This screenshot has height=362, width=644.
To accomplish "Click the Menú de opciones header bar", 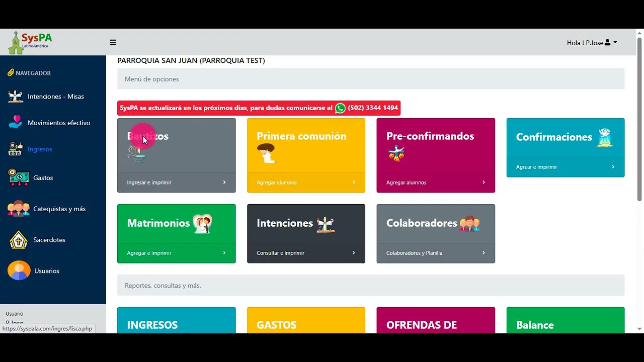I will [x=371, y=79].
